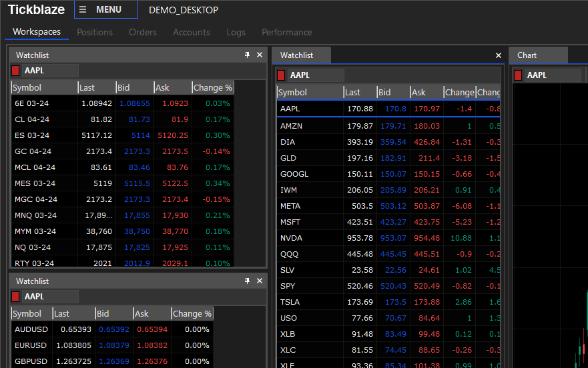The image size is (588, 368).
Task: Click the red link square in the stocks Watchlist
Action: click(x=281, y=75)
